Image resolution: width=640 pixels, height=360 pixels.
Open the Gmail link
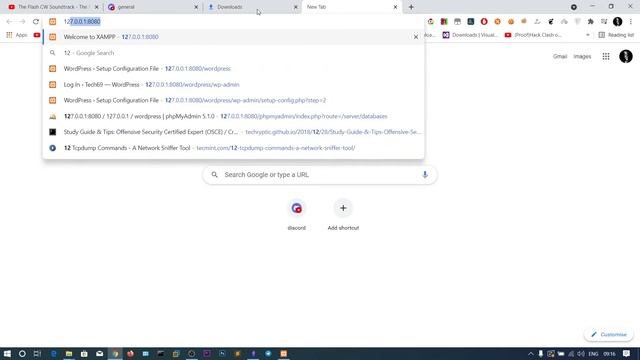click(x=560, y=56)
